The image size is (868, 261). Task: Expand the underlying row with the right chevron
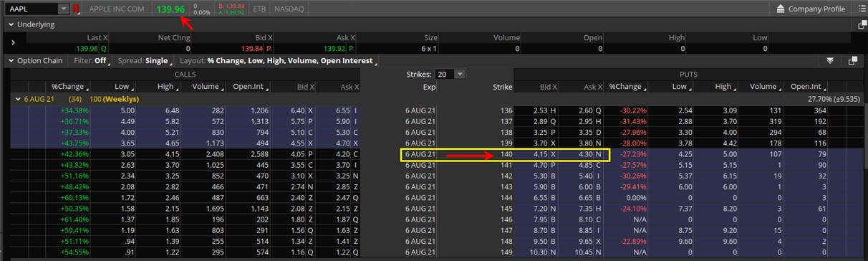(x=14, y=42)
